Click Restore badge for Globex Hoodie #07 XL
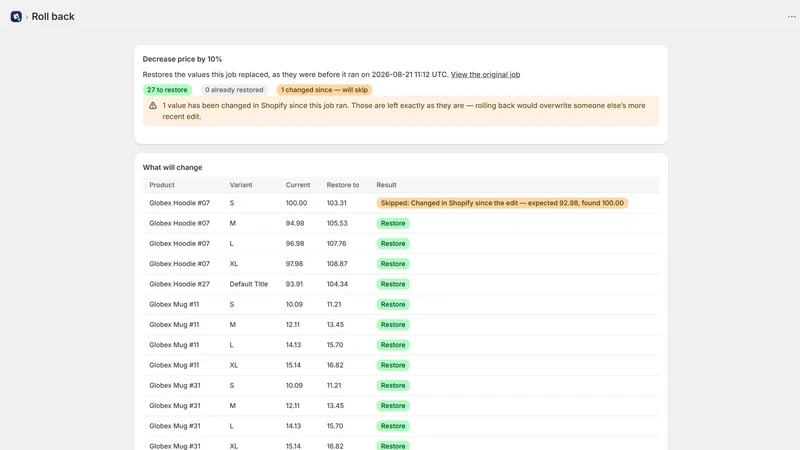This screenshot has height=450, width=800. pos(393,264)
